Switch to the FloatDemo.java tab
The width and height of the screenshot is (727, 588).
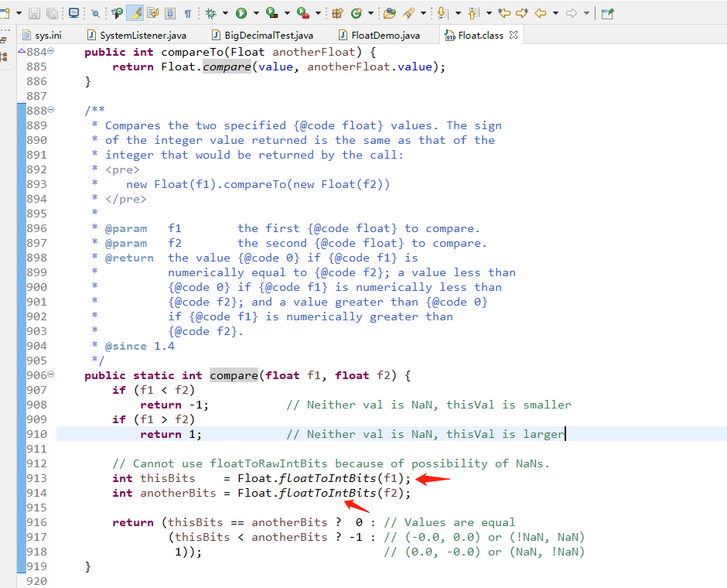(380, 36)
